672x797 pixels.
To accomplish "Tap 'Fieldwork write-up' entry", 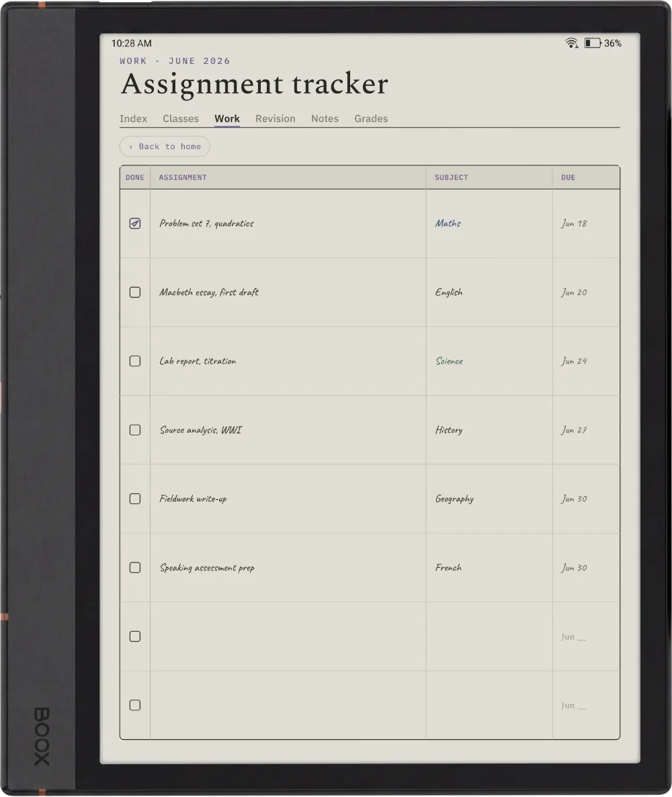I will coord(193,499).
